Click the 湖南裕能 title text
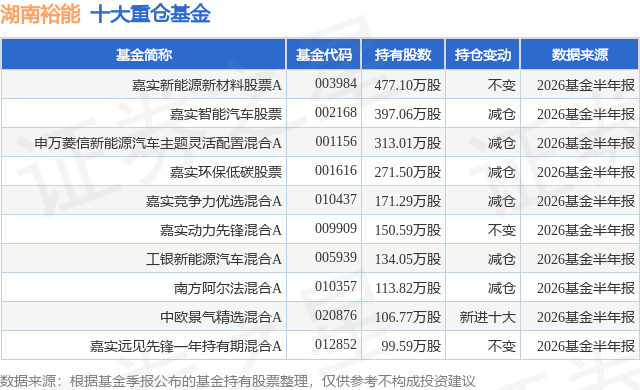The height and width of the screenshot is (390, 640). point(40,14)
